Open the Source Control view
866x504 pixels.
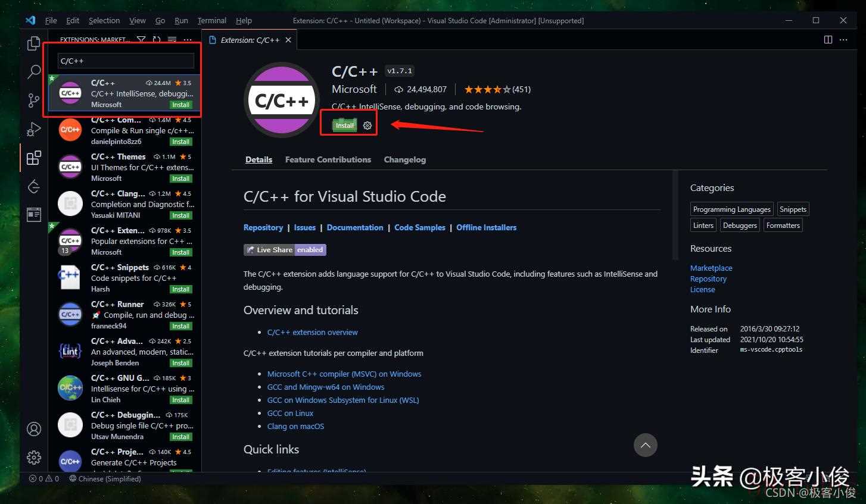[34, 101]
